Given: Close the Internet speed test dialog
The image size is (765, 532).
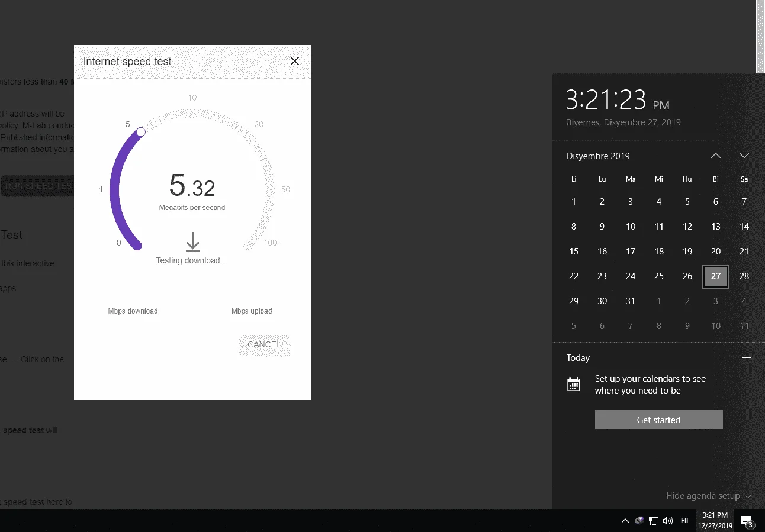Looking at the screenshot, I should 295,61.
